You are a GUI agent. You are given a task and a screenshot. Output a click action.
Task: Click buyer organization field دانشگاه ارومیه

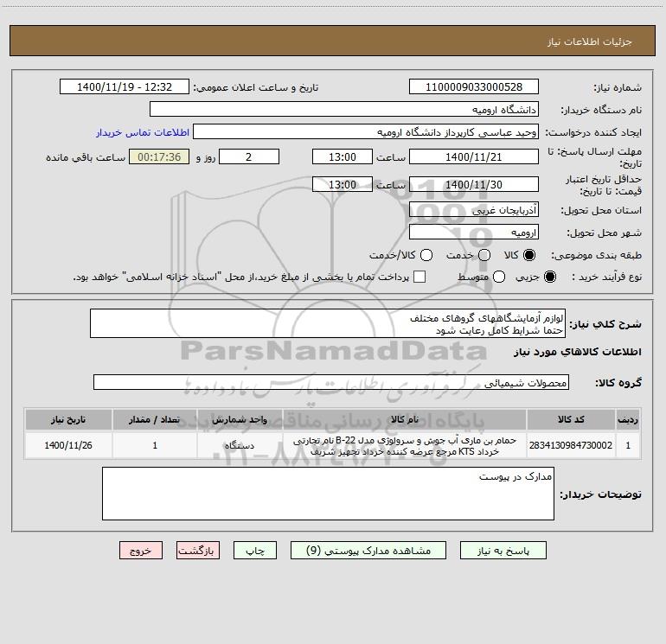[344, 110]
